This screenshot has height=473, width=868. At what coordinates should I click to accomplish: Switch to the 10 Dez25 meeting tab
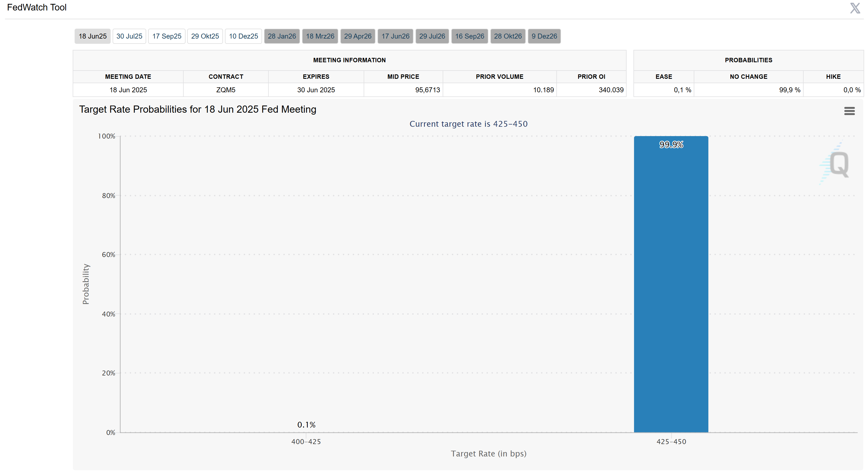pyautogui.click(x=243, y=36)
